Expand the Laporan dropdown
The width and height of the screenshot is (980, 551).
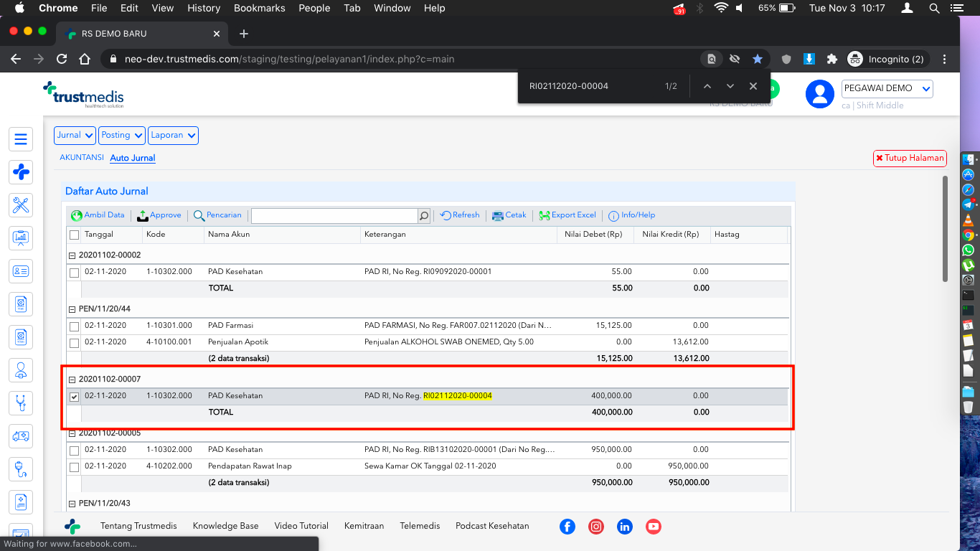[173, 135]
